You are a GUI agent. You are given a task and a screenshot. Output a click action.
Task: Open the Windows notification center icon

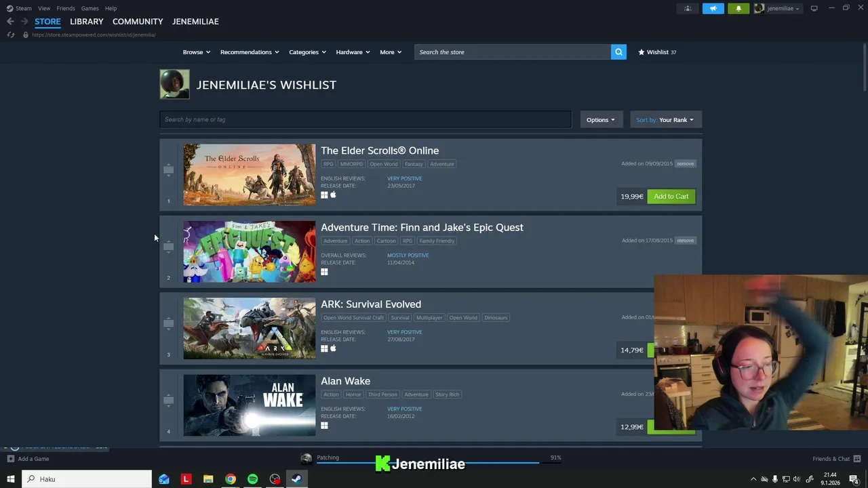(854, 479)
